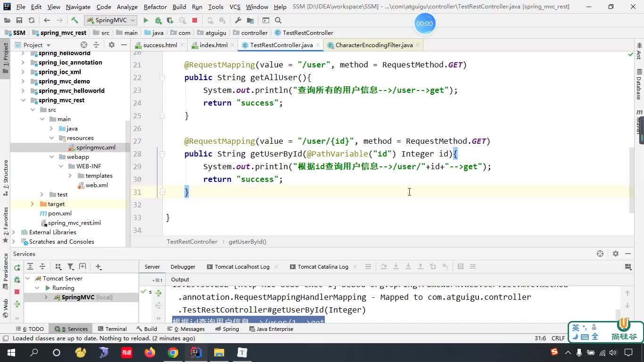This screenshot has height=362, width=644.
Task: Open the Database tool window on right edge
Action: [639, 85]
